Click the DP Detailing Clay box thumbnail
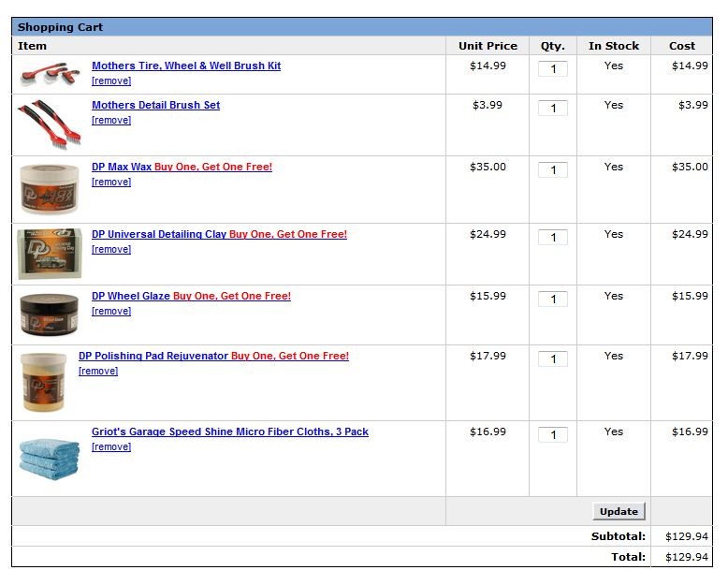The width and height of the screenshot is (728, 585). point(50,254)
